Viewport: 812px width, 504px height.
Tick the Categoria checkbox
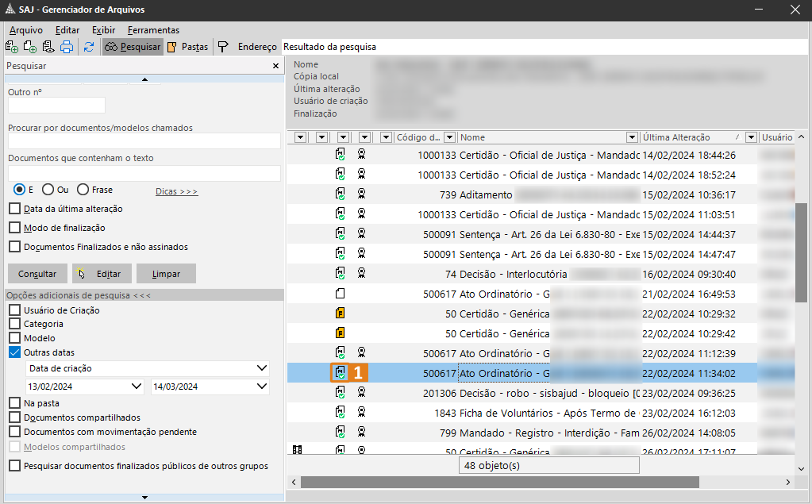[x=15, y=325]
